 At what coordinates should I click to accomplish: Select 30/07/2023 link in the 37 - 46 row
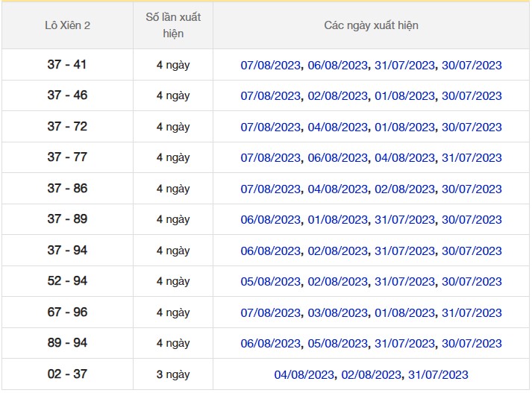pos(472,96)
